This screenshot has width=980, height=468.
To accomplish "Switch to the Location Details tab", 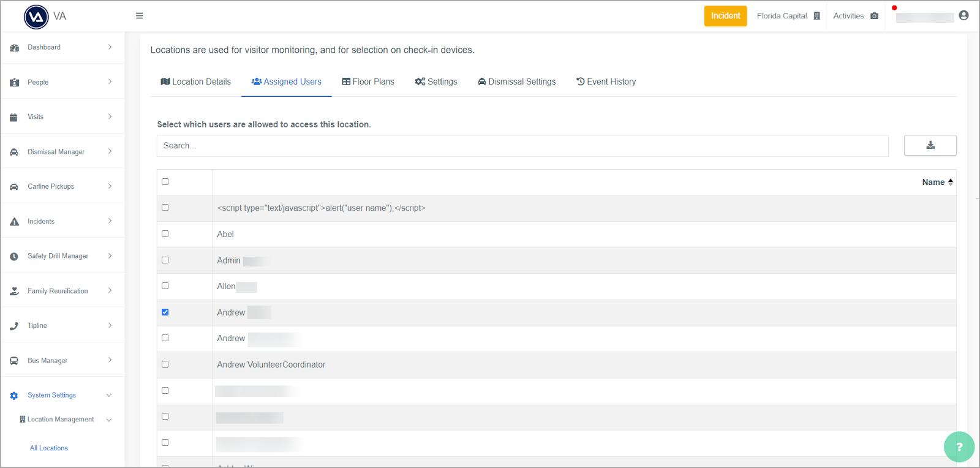I will click(x=195, y=82).
